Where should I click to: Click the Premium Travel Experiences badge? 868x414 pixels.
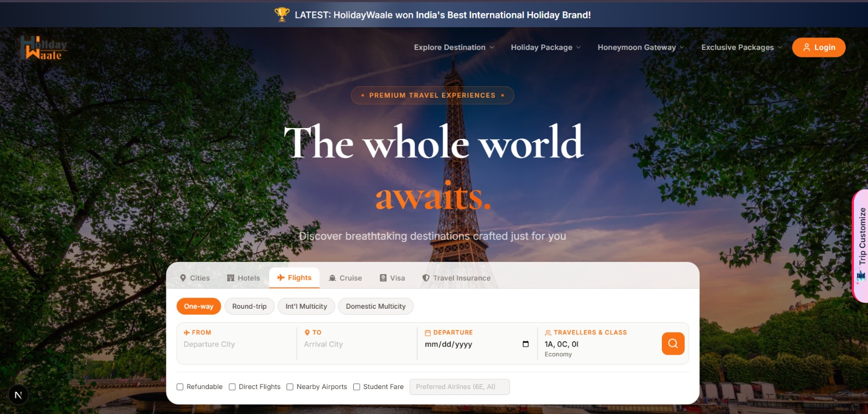[x=432, y=95]
